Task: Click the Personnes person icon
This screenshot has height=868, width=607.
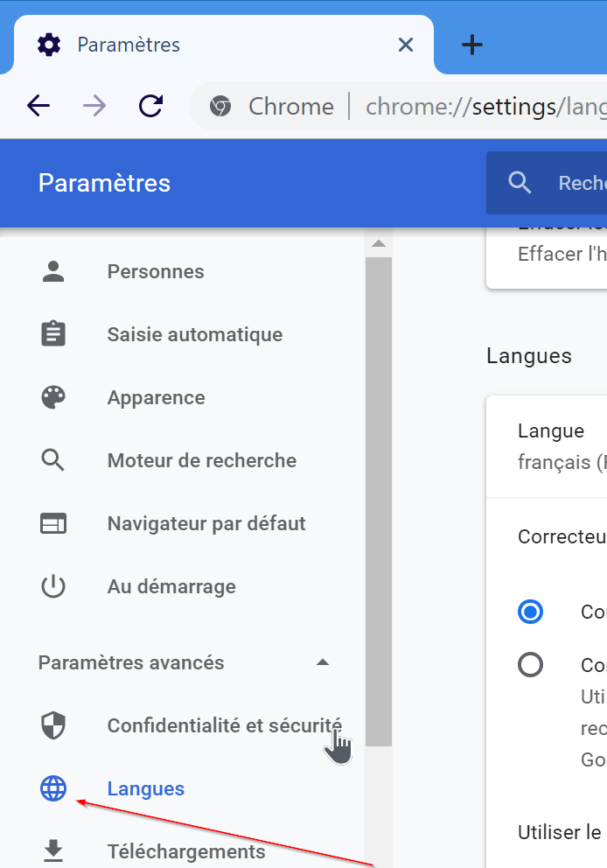Action: click(x=53, y=272)
